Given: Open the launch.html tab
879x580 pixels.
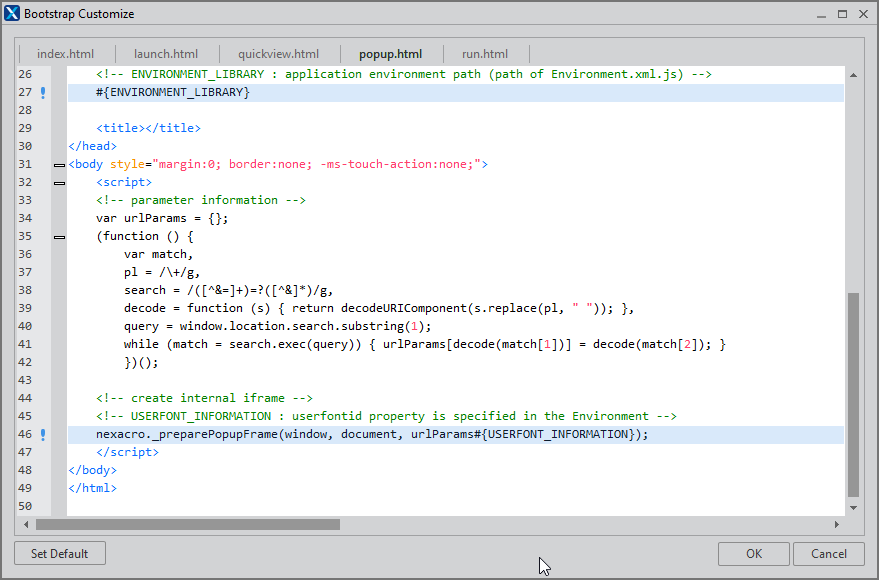Looking at the screenshot, I should click(166, 54).
